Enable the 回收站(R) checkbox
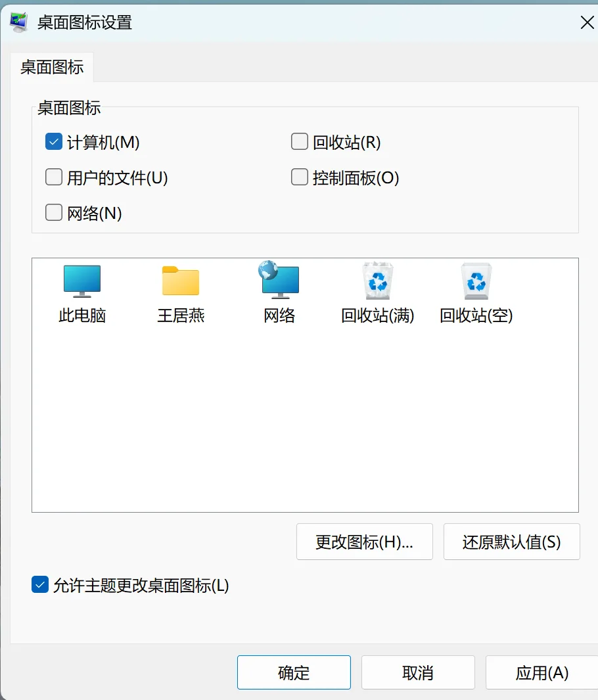The width and height of the screenshot is (598, 700). 299,141
